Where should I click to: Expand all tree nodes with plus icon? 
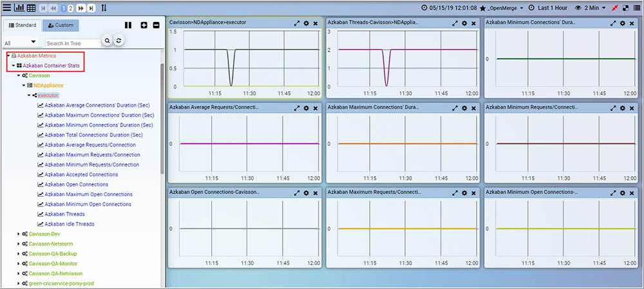pos(144,25)
